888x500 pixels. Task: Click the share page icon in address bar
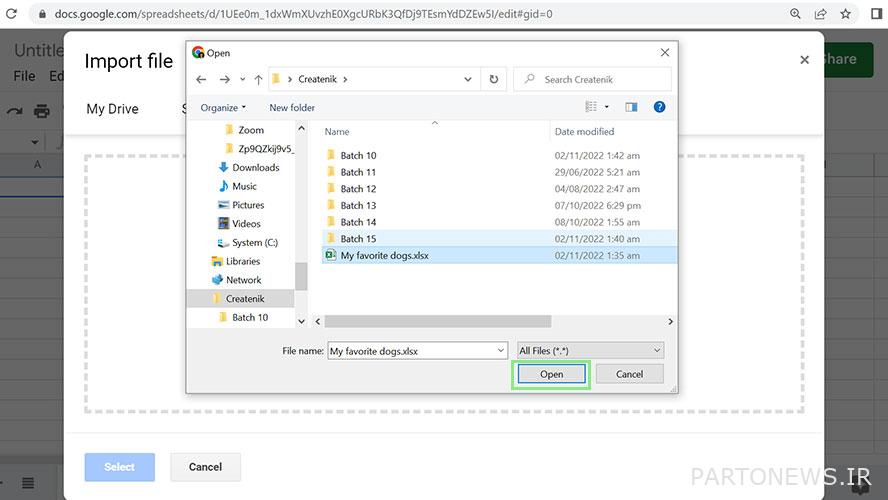pos(820,14)
